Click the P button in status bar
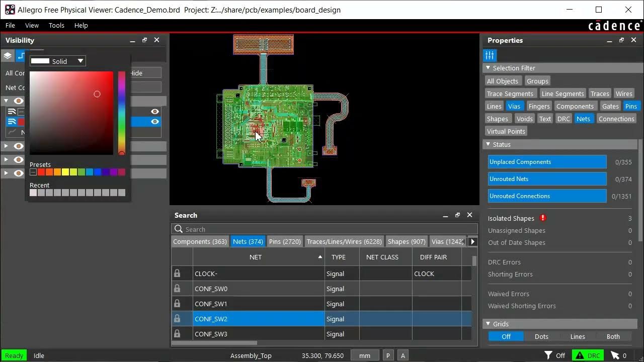The image size is (644, 362). coord(388,355)
